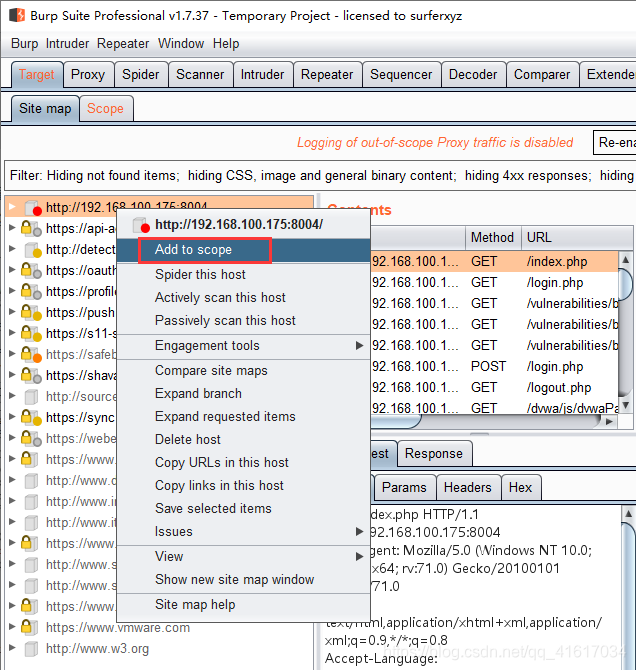
Task: Click the lock icon beside https://sync host
Action: [31, 417]
